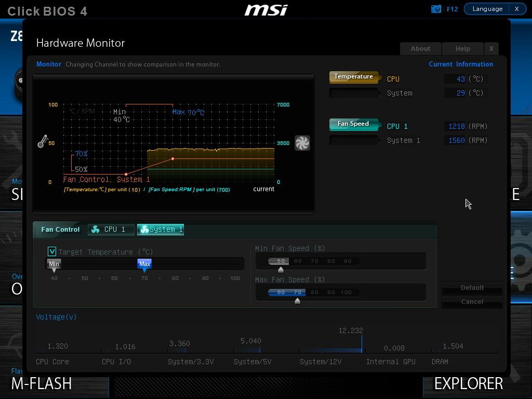This screenshot has height=399, width=532.
Task: Switch to the System 1 fan tab
Action: [161, 229]
